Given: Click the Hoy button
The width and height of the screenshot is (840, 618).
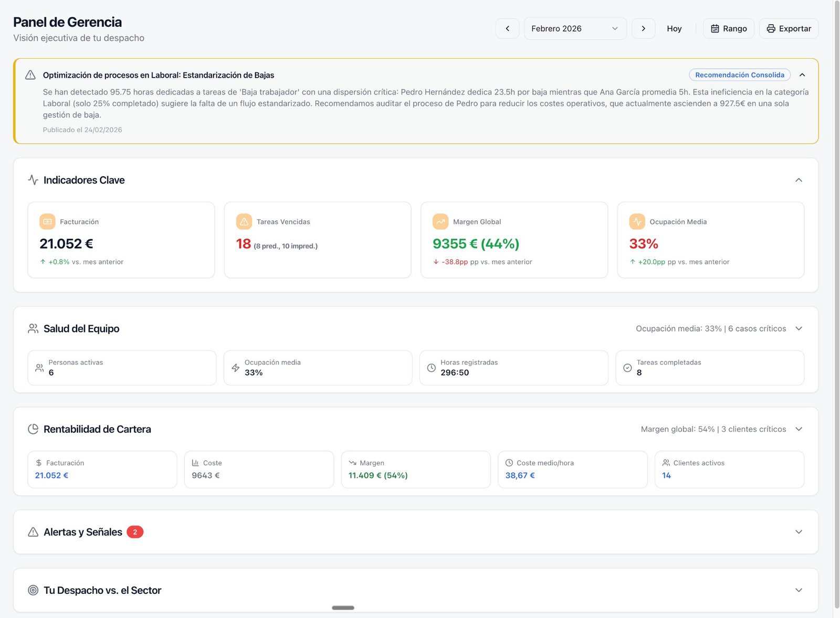Looking at the screenshot, I should point(674,29).
